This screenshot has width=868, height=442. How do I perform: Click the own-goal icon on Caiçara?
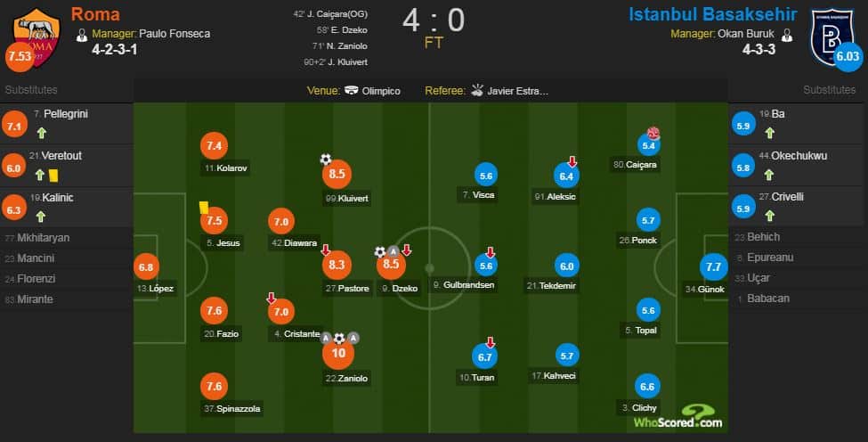pyautogui.click(x=653, y=133)
